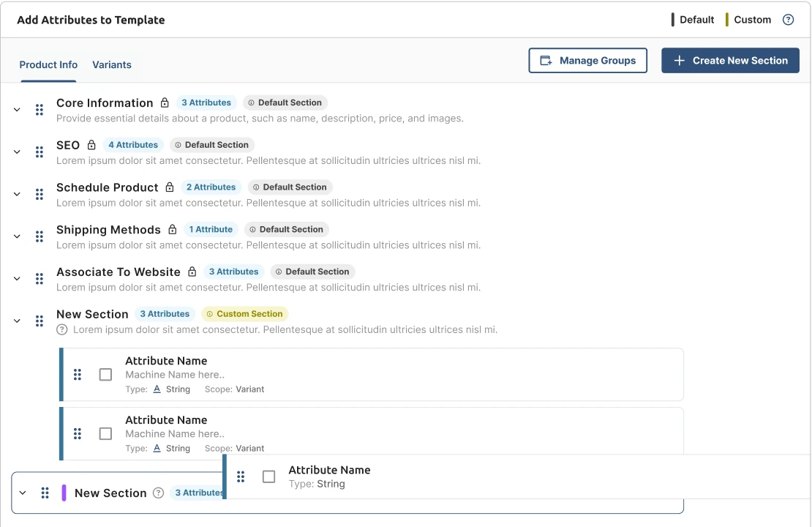The image size is (812, 527).
Task: Toggle the Associate To Website section chevron
Action: [17, 279]
